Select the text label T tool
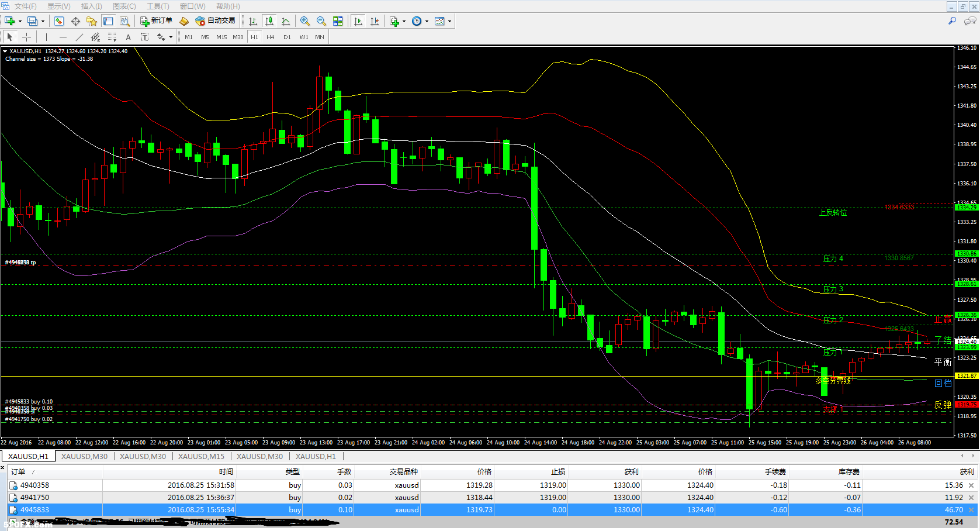 coord(144,37)
